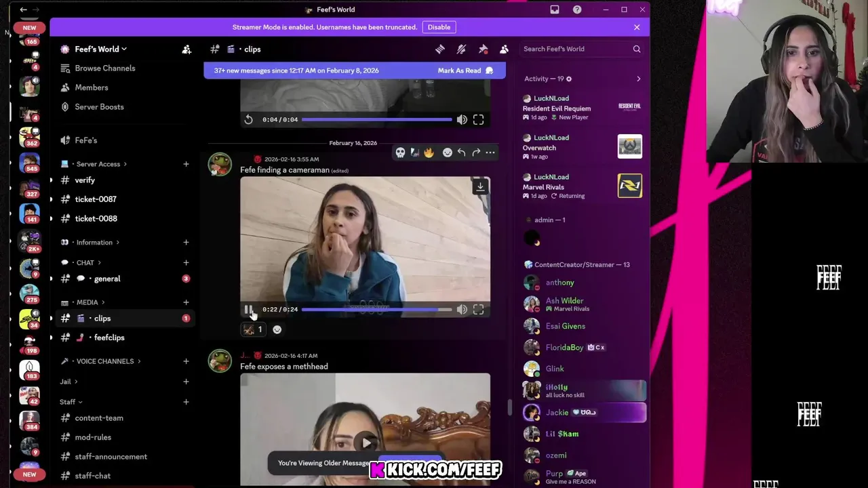Click the invite people icon beside Feef's World
This screenshot has height=488, width=868.
coord(186,49)
